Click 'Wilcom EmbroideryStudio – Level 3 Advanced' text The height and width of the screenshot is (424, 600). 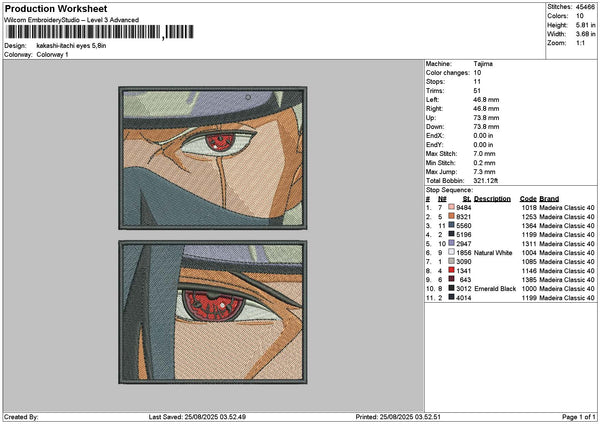(72, 20)
